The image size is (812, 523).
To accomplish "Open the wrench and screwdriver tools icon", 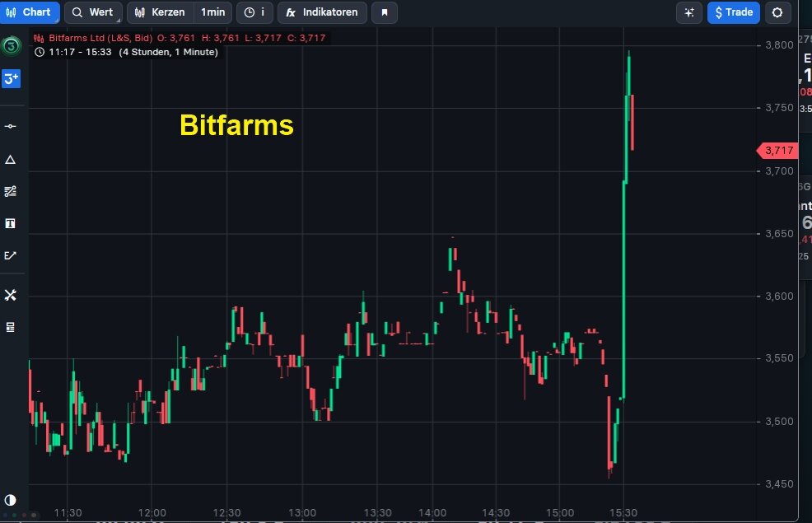I will coord(11,295).
